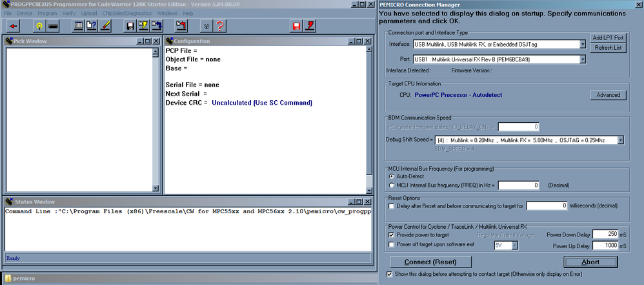This screenshot has height=285, width=644.
Task: Click the MCU bus frequency Hz field
Action: [519, 185]
